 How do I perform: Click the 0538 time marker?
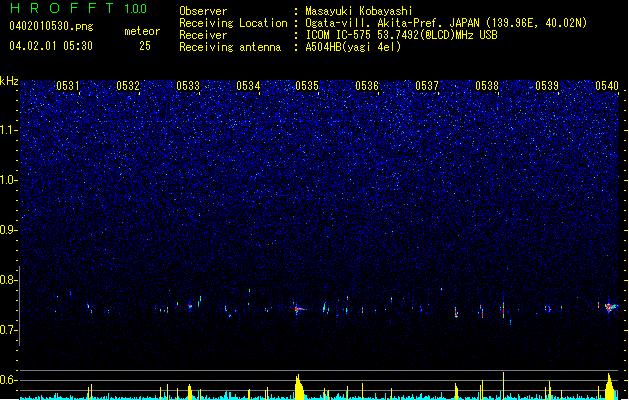click(487, 86)
